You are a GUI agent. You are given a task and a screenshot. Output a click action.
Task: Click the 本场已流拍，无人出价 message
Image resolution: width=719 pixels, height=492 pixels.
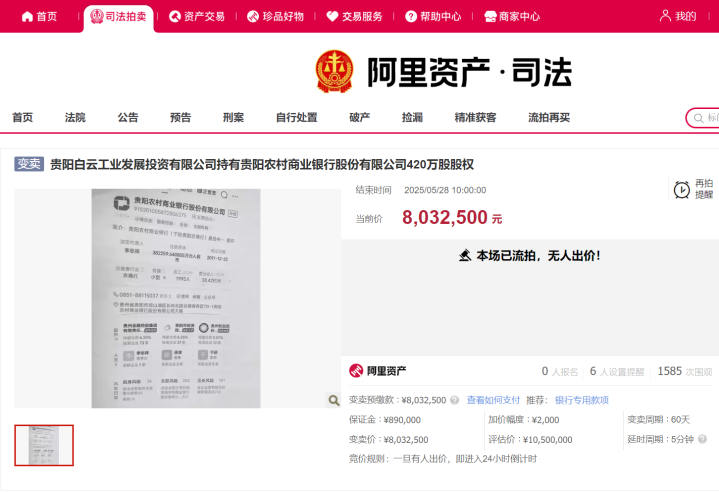[538, 255]
